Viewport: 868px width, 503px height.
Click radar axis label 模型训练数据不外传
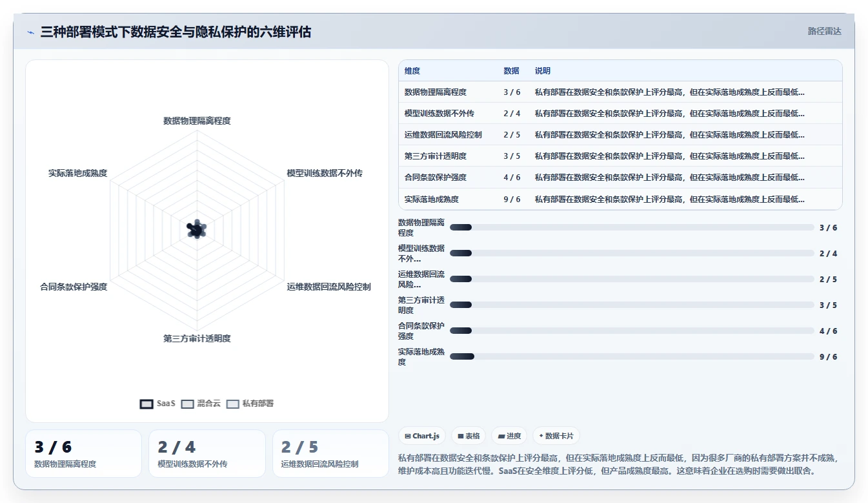pos(325,173)
